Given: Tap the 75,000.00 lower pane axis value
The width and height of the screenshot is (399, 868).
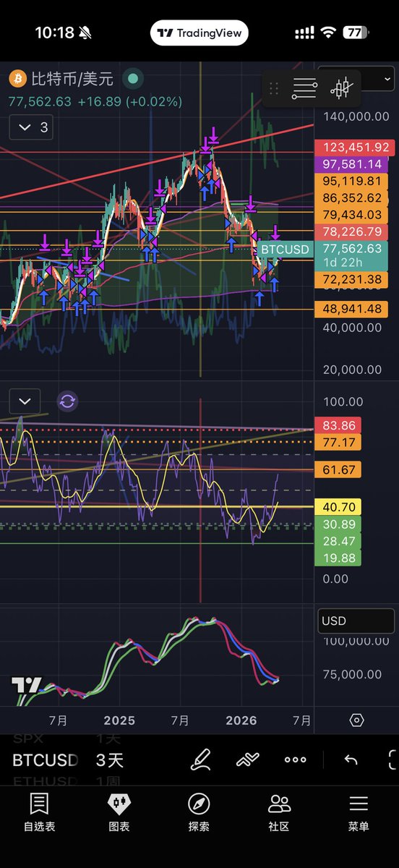Looking at the screenshot, I should click(x=353, y=674).
